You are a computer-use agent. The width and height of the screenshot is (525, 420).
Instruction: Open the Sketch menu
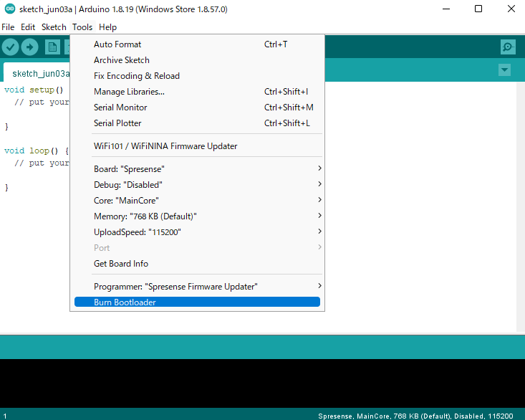coord(54,27)
